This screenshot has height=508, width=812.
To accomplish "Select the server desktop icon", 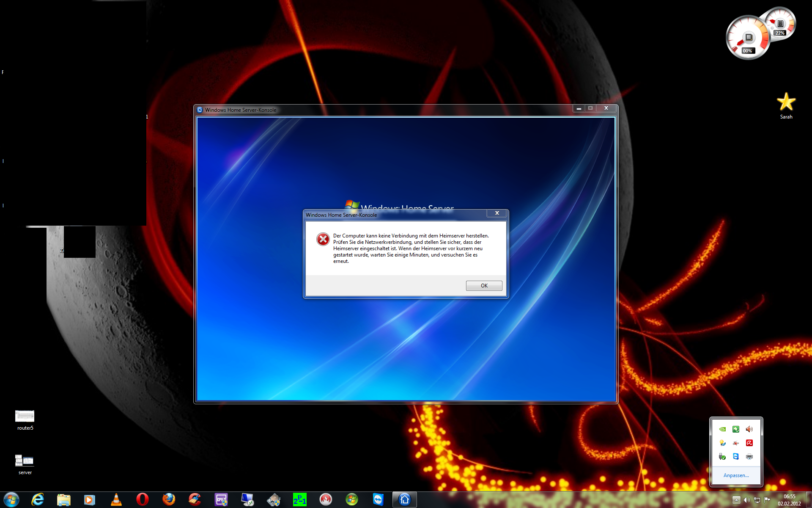I will 25,465.
